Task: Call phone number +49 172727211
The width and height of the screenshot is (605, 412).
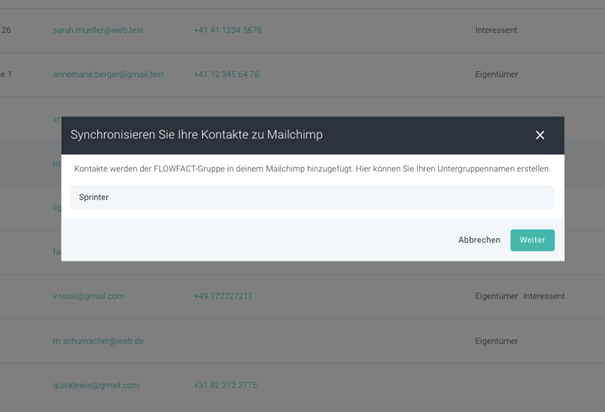Action: click(223, 296)
